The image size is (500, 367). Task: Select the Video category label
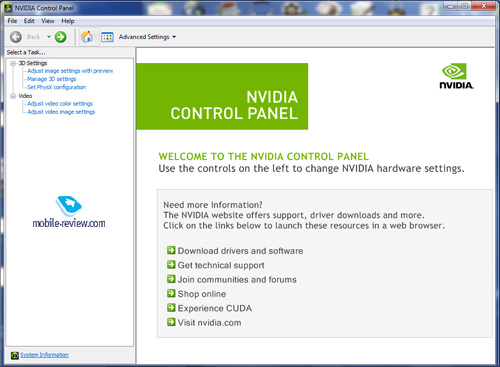tap(25, 96)
